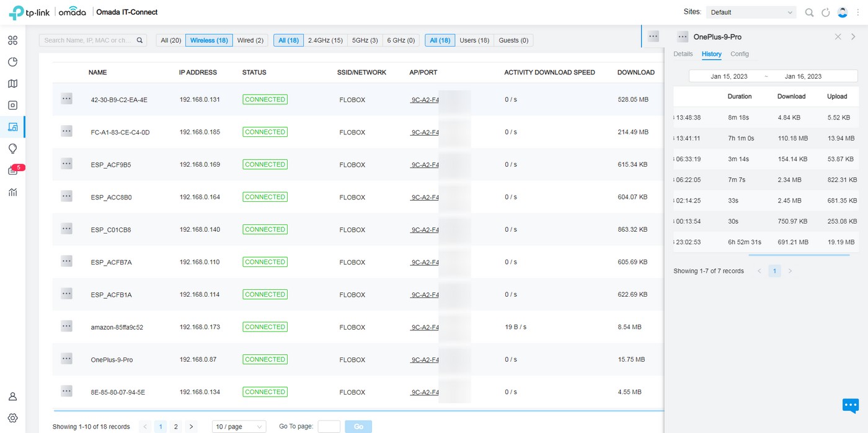The image size is (868, 433).
Task: Open the chat support bubble icon
Action: tap(850, 405)
